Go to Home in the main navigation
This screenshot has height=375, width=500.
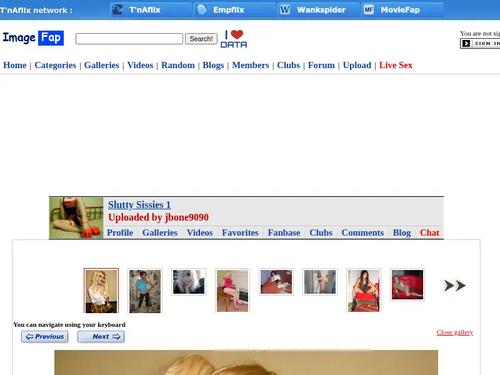[x=15, y=65]
